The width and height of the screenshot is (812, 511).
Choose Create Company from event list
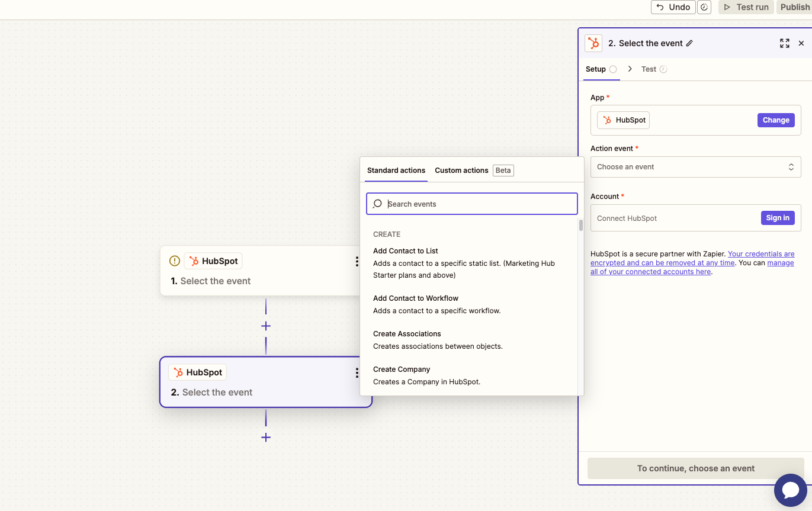pos(402,369)
